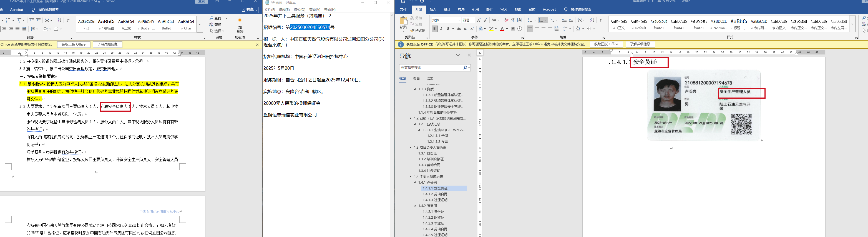Open the Change Case (Aa) dropdown
The width and height of the screenshot is (868, 237).
[495, 20]
